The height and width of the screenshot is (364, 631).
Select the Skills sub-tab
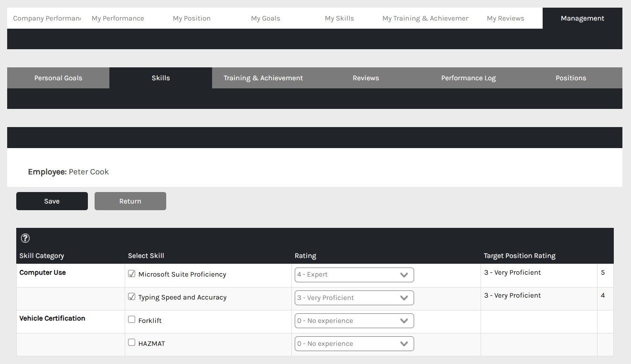160,78
